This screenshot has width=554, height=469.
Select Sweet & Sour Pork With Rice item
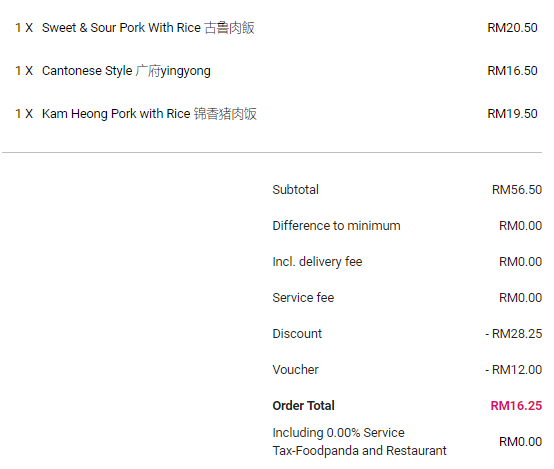point(148,28)
